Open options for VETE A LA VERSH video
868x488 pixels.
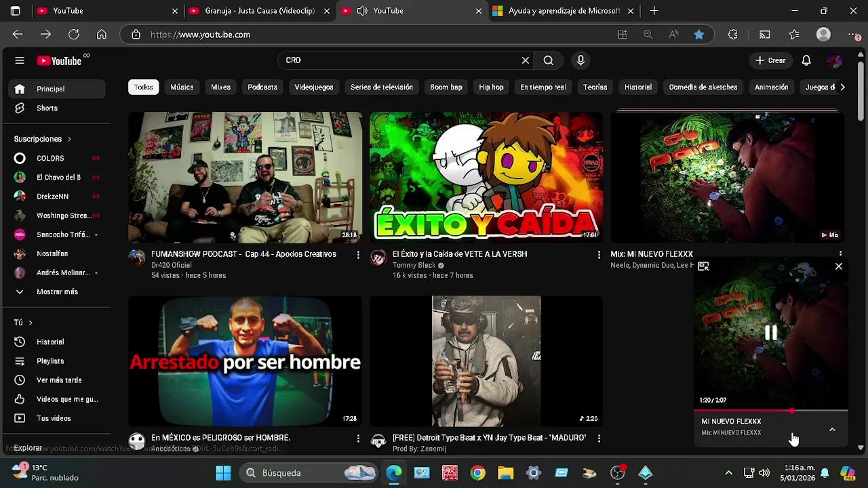599,255
